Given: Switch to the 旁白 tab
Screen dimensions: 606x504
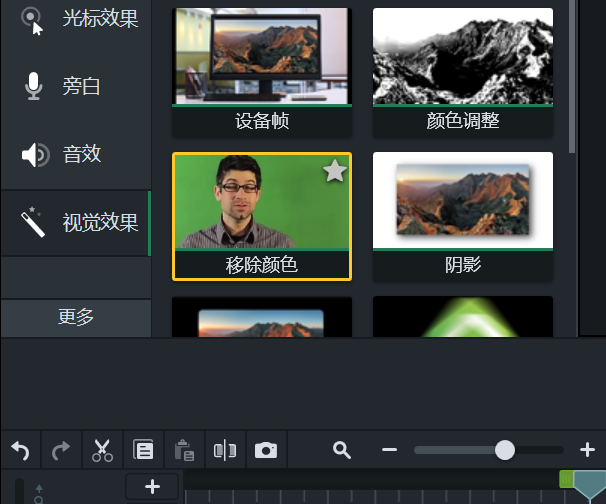Looking at the screenshot, I should (76, 87).
